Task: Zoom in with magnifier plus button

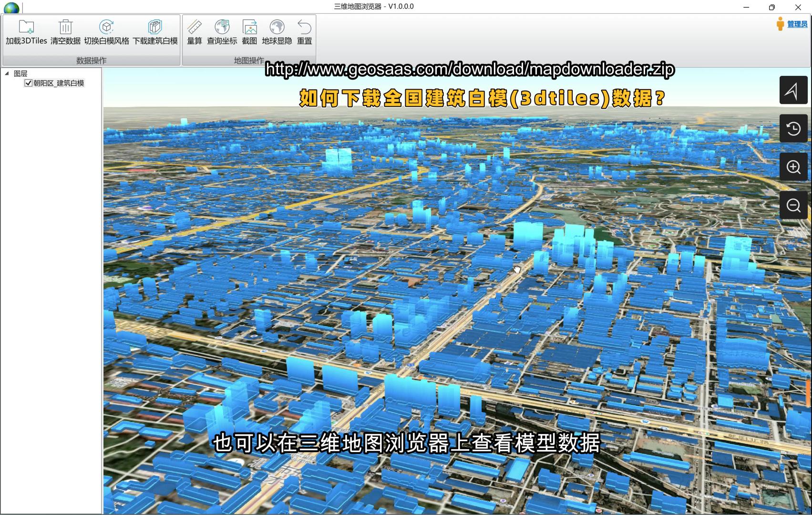Action: click(x=793, y=167)
